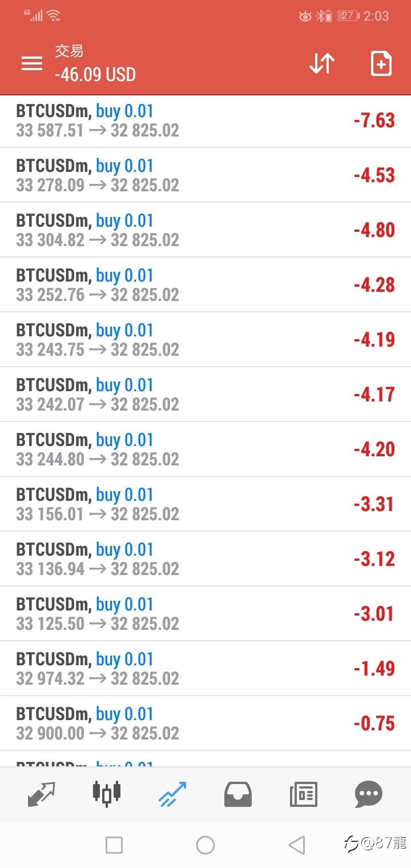Viewport: 411px width, 868px height.
Task: Open the hamburger menu
Action: tap(32, 63)
